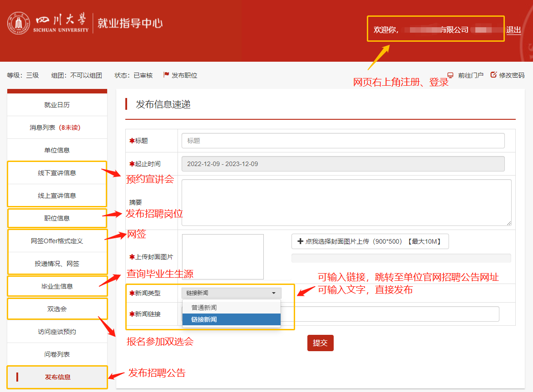Image resolution: width=533 pixels, height=392 pixels.
Task: Click the 摘要 text area
Action: 346,202
